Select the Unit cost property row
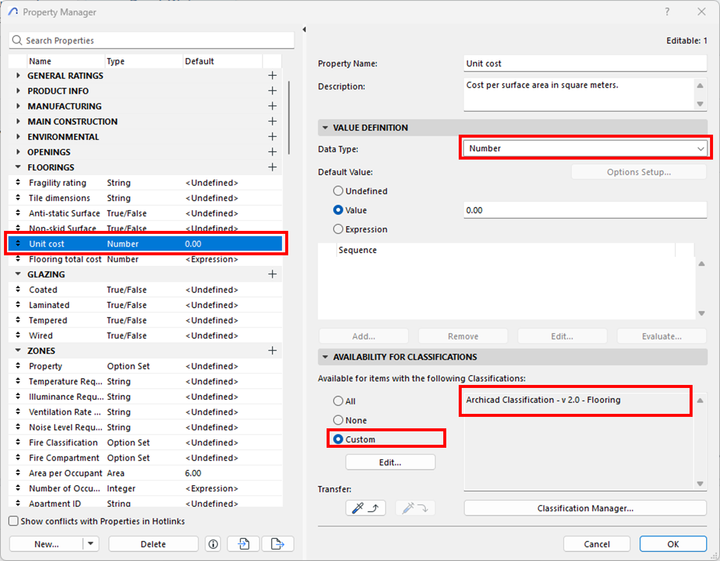This screenshot has height=561, width=720. pos(146,244)
